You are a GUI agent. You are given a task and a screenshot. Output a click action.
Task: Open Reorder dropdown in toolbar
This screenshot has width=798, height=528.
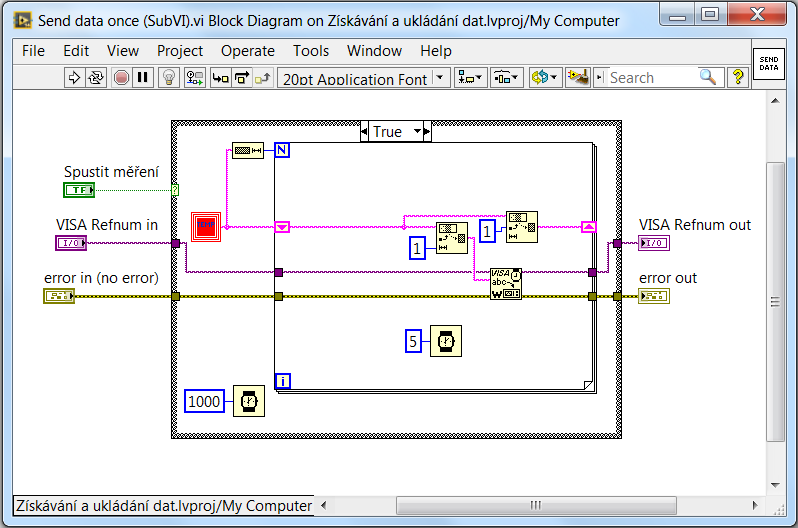point(545,78)
